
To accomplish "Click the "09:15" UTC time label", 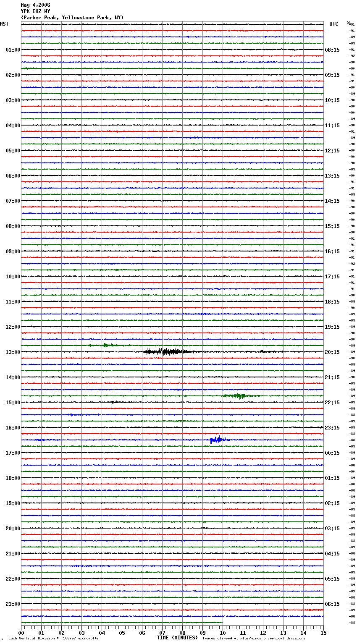I will (332, 75).
